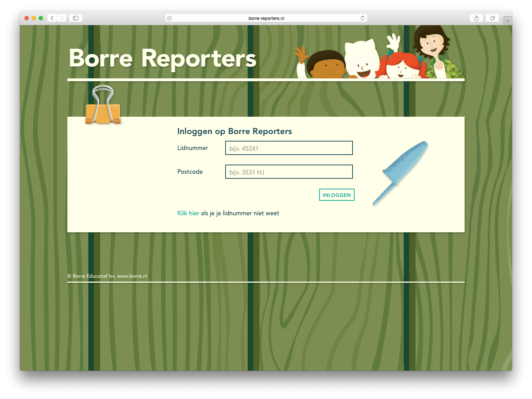
Task: Toggle the Safari sidebar button
Action: coord(76,18)
